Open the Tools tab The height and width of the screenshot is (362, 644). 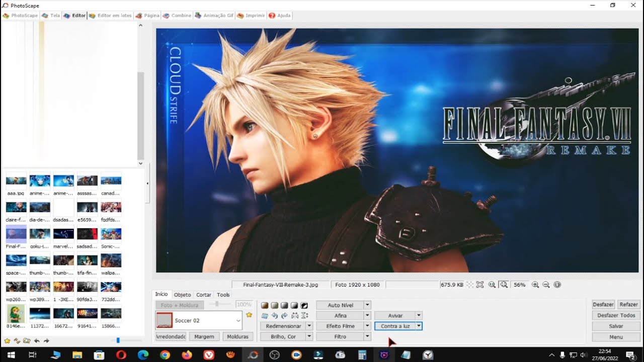click(x=223, y=295)
